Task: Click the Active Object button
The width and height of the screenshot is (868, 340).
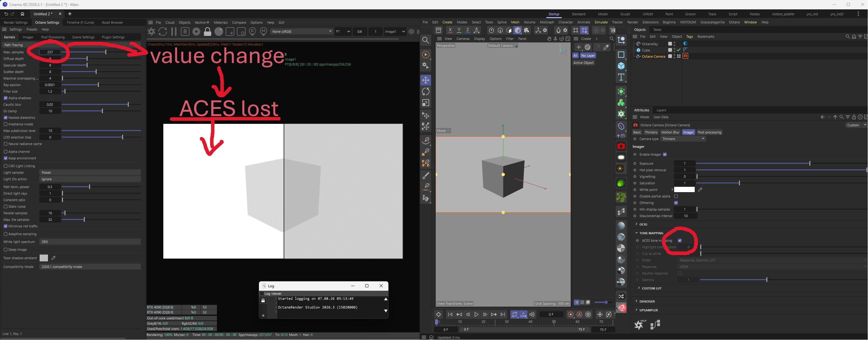Action: pos(584,63)
